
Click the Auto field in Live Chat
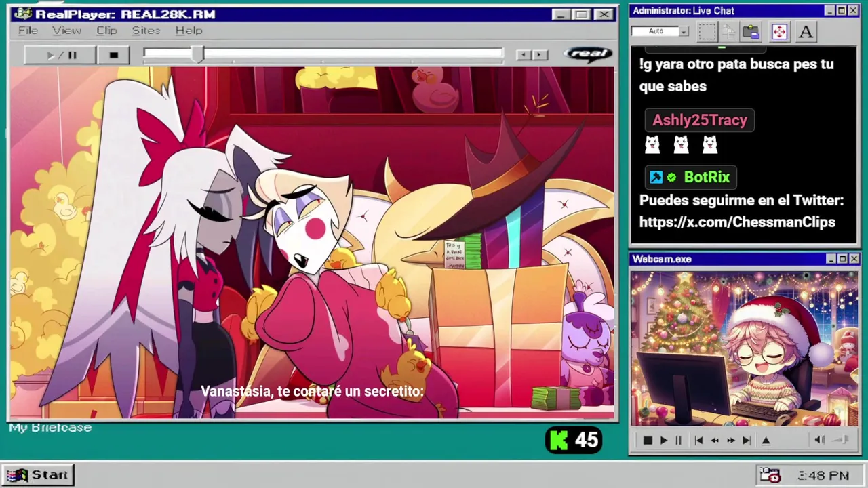coord(655,31)
